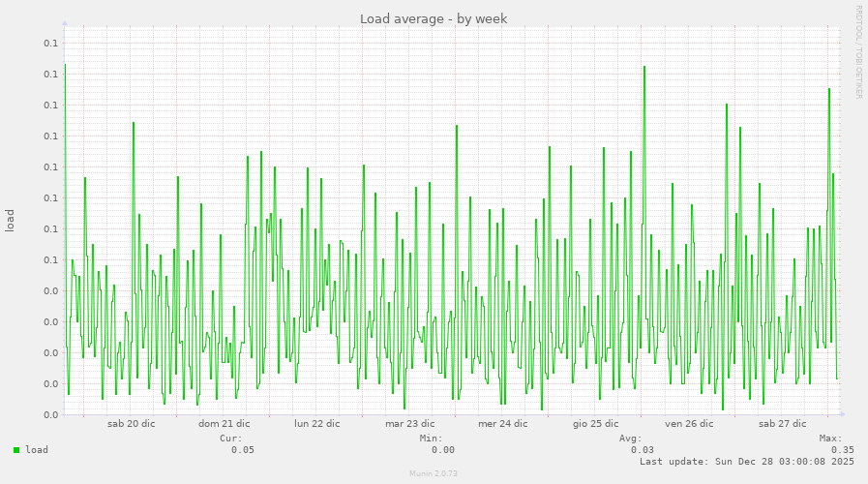Click the 'mar 23 dic' date label

tap(410, 424)
